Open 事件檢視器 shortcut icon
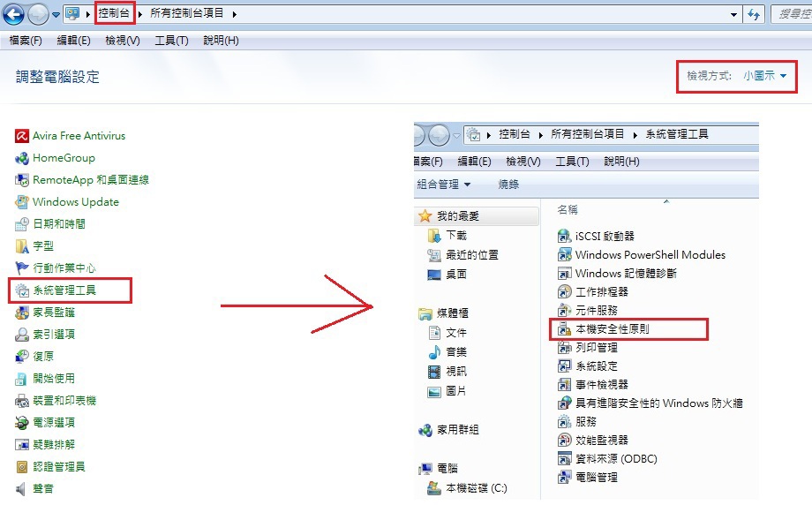The width and height of the screenshot is (812, 505). [x=564, y=385]
